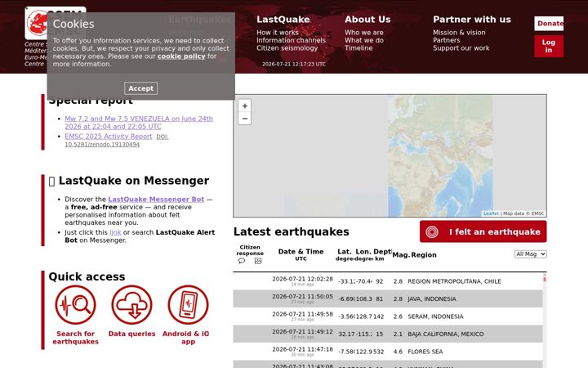This screenshot has height=368, width=588.
Task: Open the Partners page
Action: [446, 40]
